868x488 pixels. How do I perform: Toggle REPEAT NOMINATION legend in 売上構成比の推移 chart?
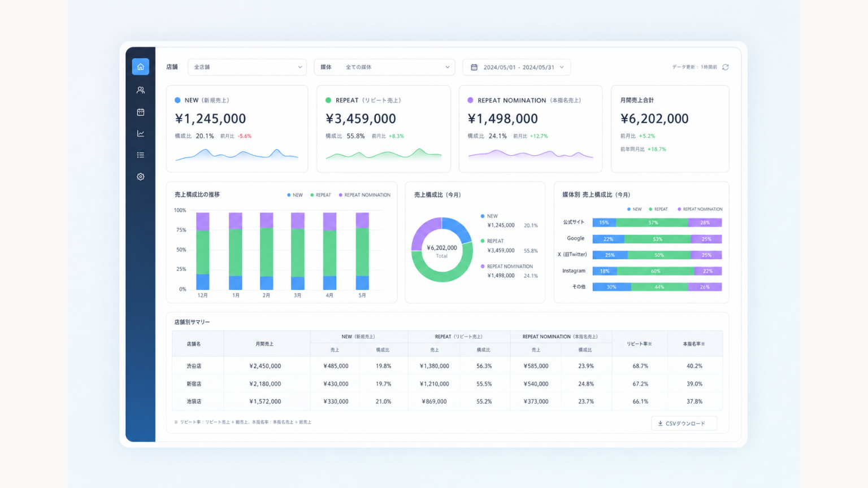(364, 195)
